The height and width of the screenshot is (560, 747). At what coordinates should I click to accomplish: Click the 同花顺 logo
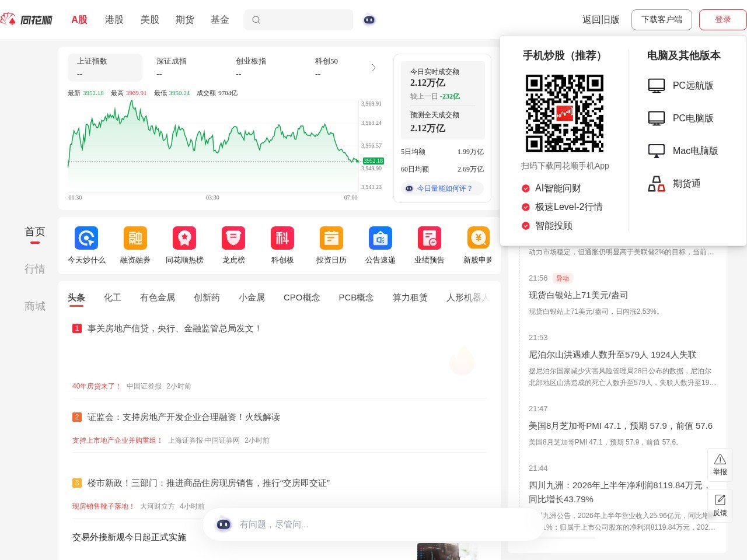[26, 20]
